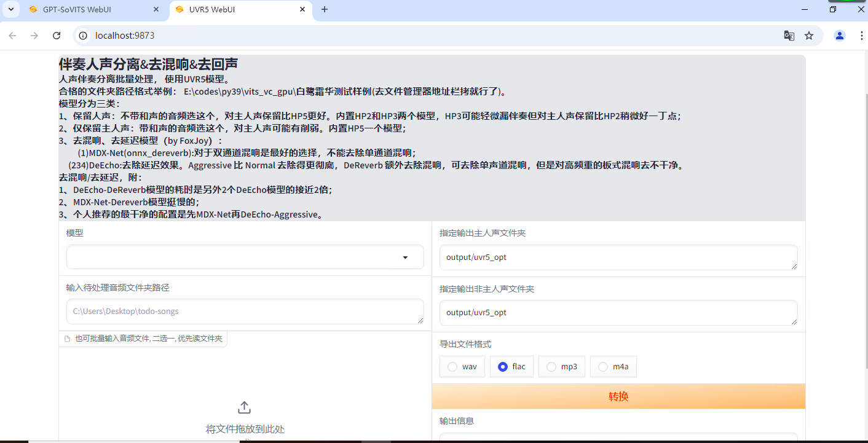Click the upload arrow icon in the drop area
The height and width of the screenshot is (443, 868).
pyautogui.click(x=244, y=407)
